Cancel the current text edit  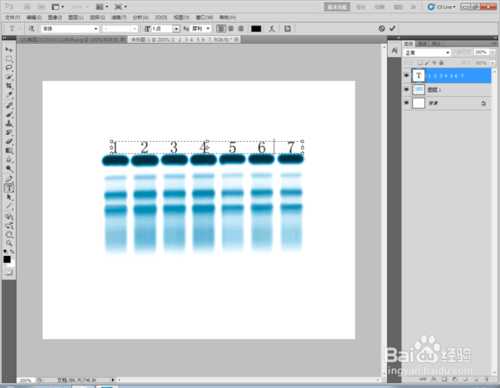click(x=382, y=29)
